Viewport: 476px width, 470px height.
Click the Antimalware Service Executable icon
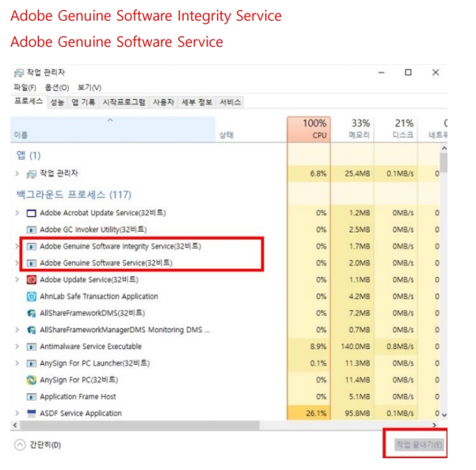coord(32,347)
